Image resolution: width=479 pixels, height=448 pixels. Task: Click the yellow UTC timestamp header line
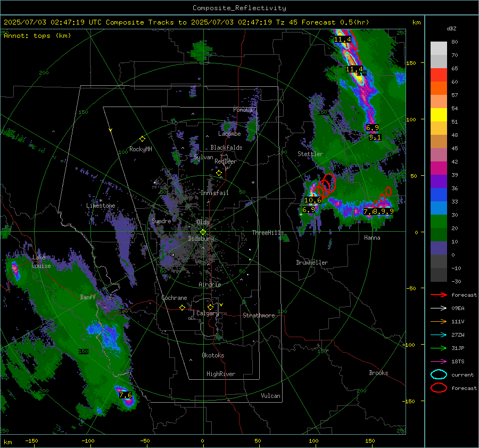point(186,22)
